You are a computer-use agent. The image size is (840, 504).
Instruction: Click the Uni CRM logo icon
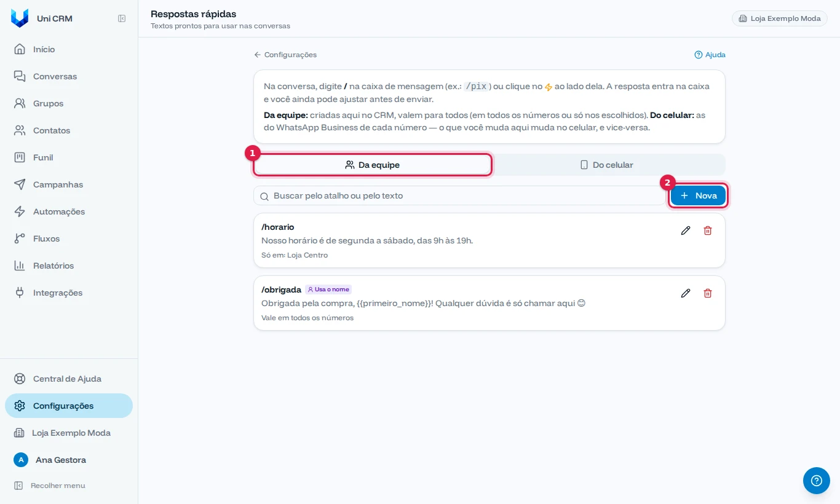[20, 18]
